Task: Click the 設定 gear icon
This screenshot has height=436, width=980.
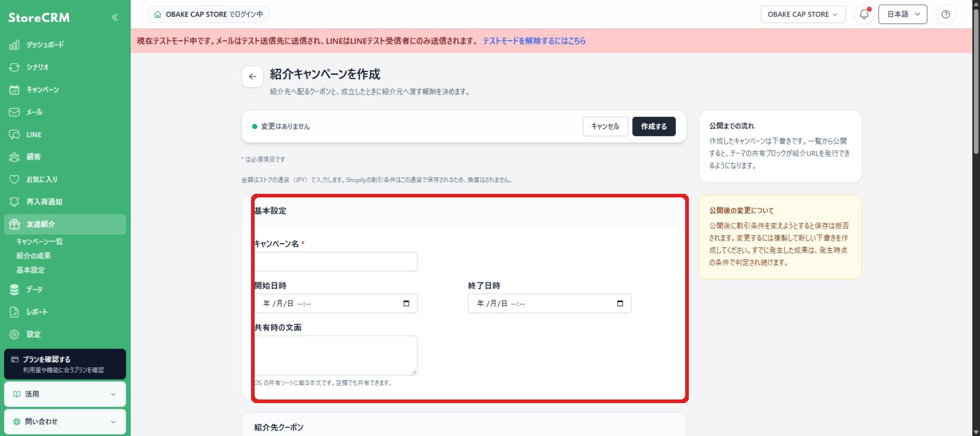Action: click(x=14, y=334)
